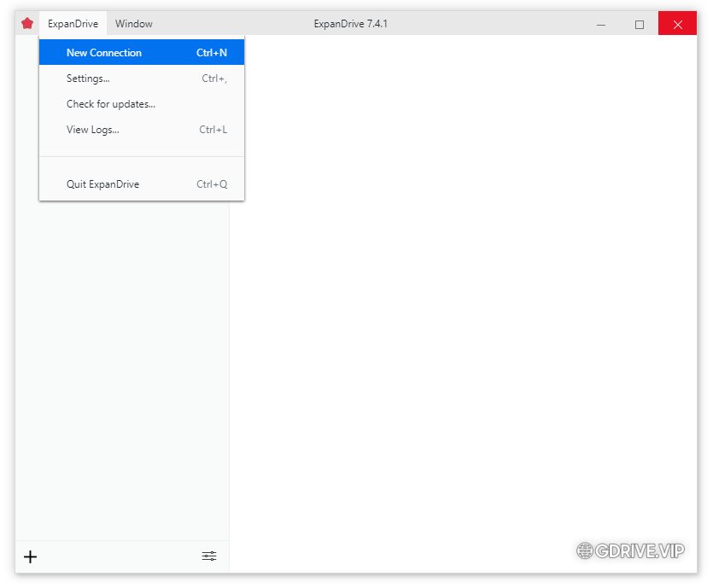Add a connection with the plus icon
The height and width of the screenshot is (588, 713).
pos(31,556)
